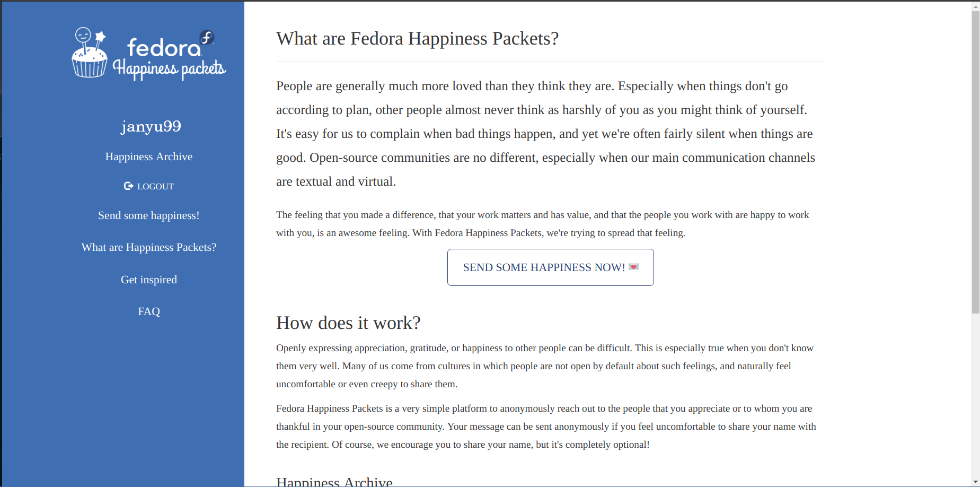
Task: Click the Happiness Archive heading at bottom
Action: [334, 481]
